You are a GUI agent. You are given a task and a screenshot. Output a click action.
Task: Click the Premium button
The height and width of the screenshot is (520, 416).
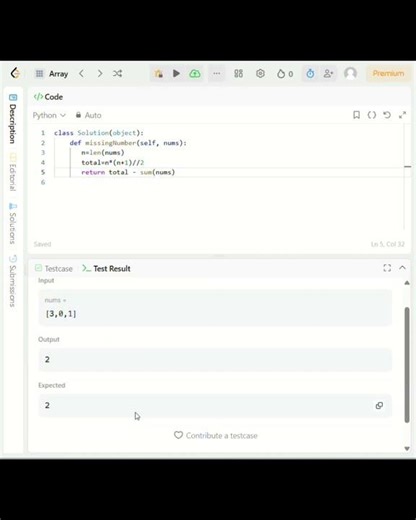click(x=388, y=73)
